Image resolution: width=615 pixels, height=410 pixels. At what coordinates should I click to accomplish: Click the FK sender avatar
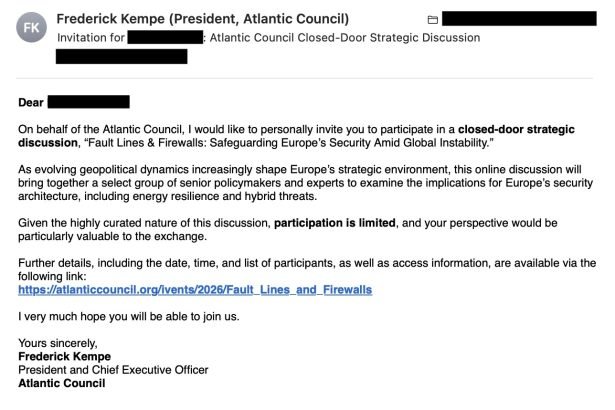coord(32,27)
